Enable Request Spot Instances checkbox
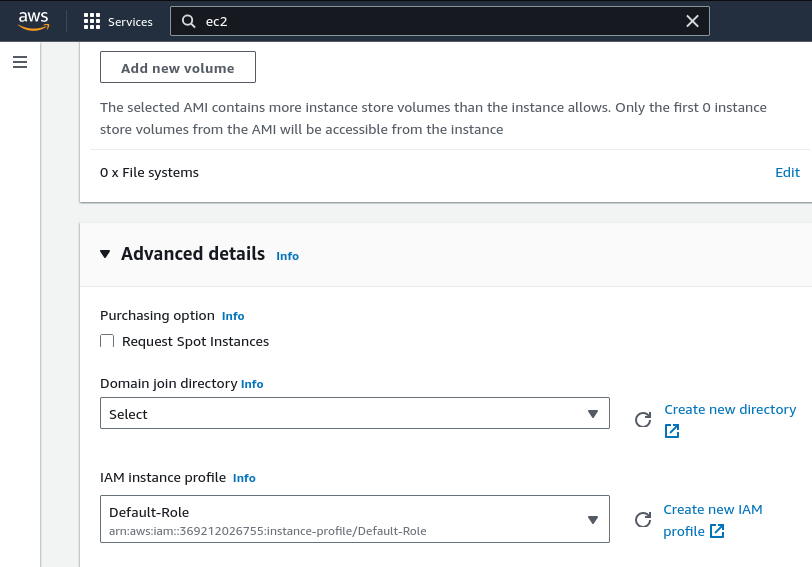 107,341
